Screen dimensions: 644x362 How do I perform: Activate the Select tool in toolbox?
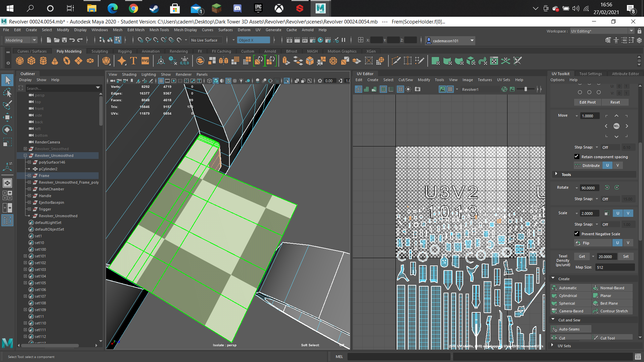[x=7, y=80]
